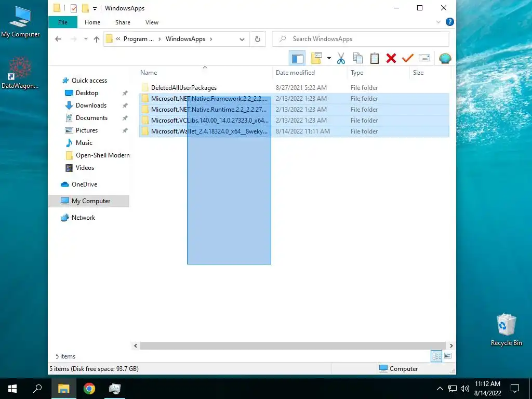
Task: Click the orange checkmark Properties icon
Action: tap(407, 58)
